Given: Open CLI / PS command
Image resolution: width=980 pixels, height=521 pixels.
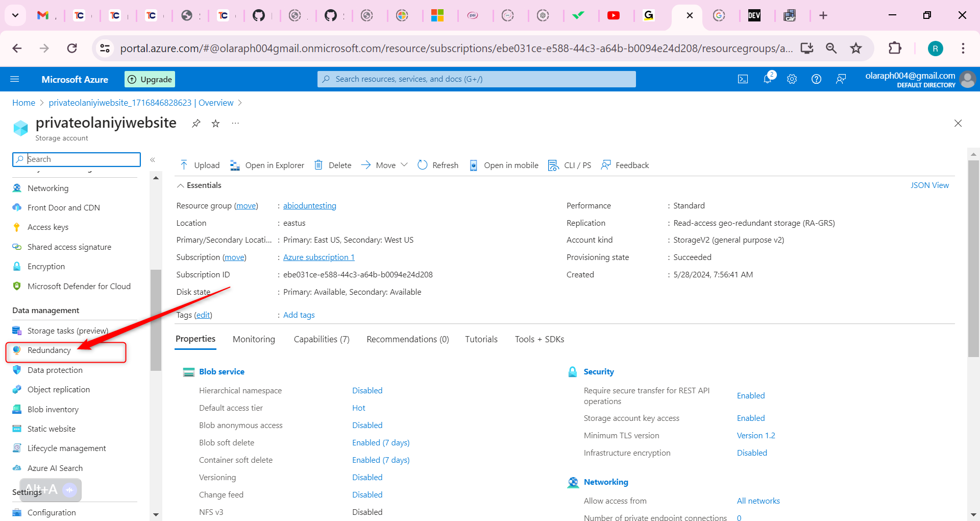Looking at the screenshot, I should click(x=570, y=165).
